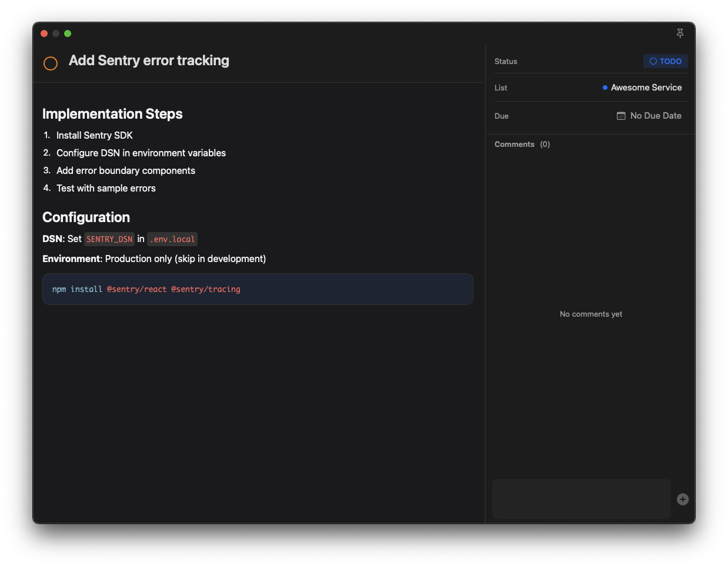Viewport: 728px width, 567px height.
Task: Click the .env.local inline code
Action: (172, 239)
